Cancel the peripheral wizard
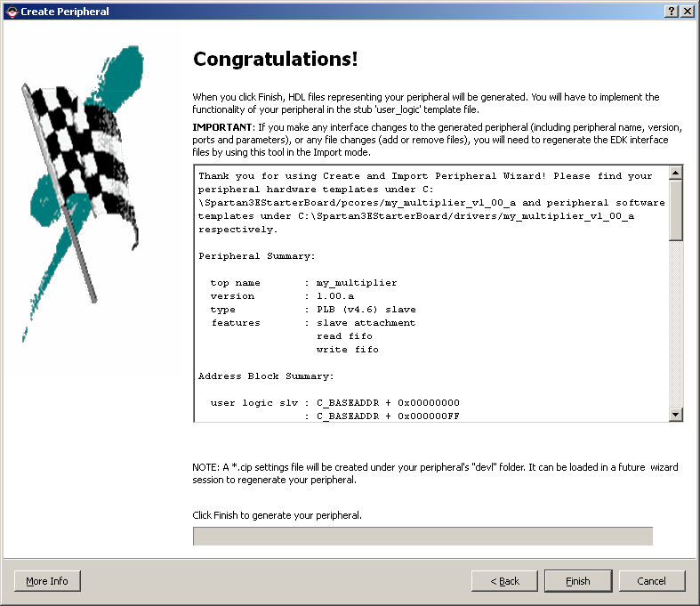The height and width of the screenshot is (606, 700). (651, 581)
